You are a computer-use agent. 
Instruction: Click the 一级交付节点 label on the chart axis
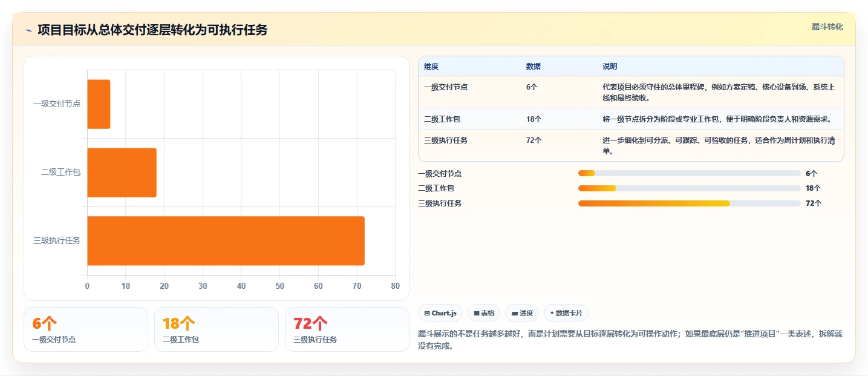pyautogui.click(x=57, y=104)
